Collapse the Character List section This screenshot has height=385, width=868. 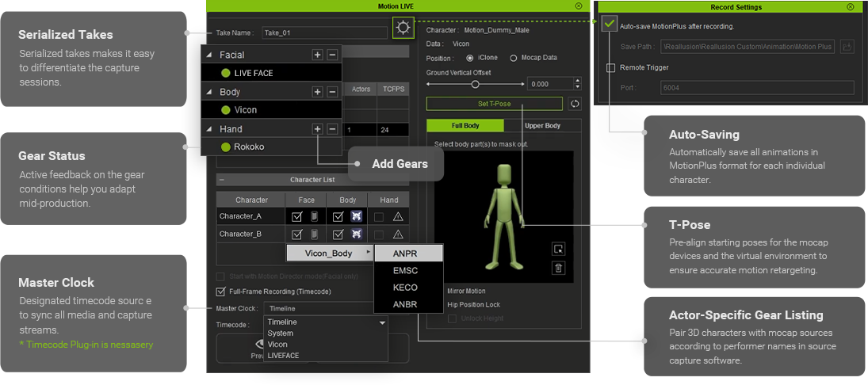pos(222,180)
